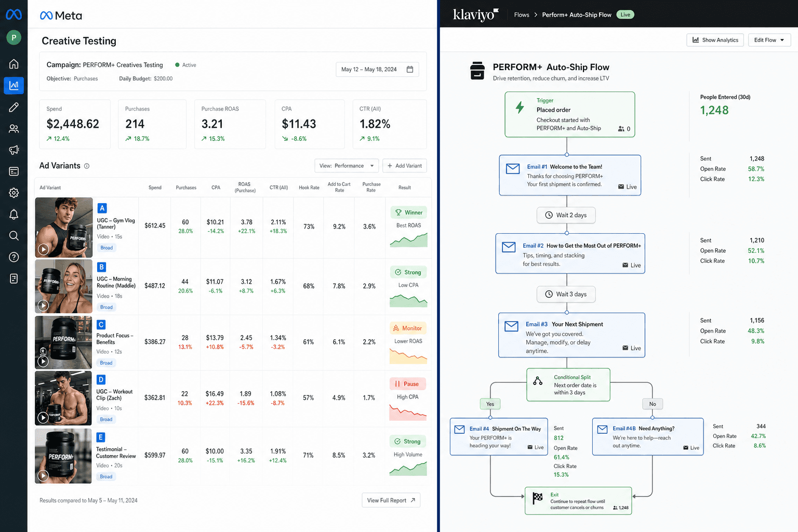Click the calendar icon in the date range
Viewport: 798px width, 532px height.
point(410,69)
